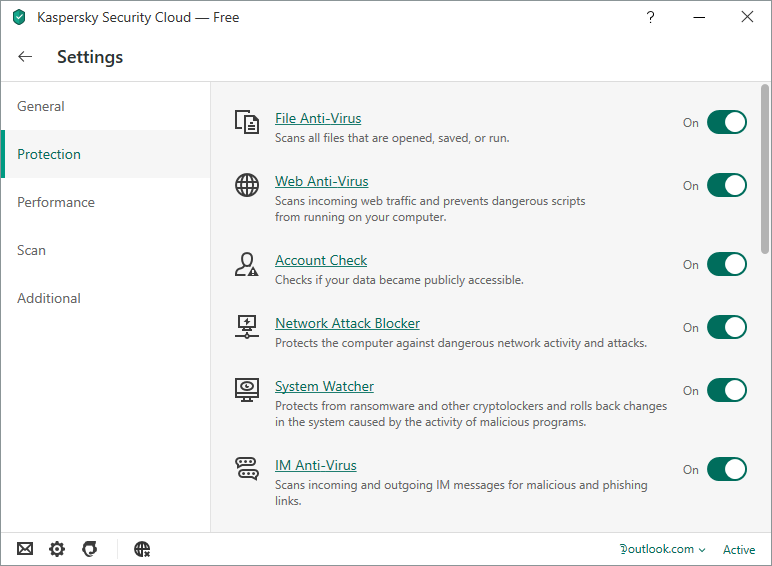Close the Kaspersky window
772x566 pixels.
coord(747,17)
